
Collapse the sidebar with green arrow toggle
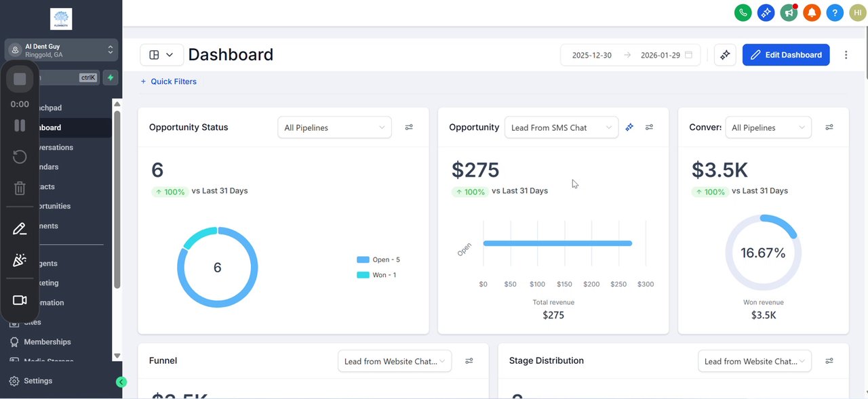[x=121, y=382]
